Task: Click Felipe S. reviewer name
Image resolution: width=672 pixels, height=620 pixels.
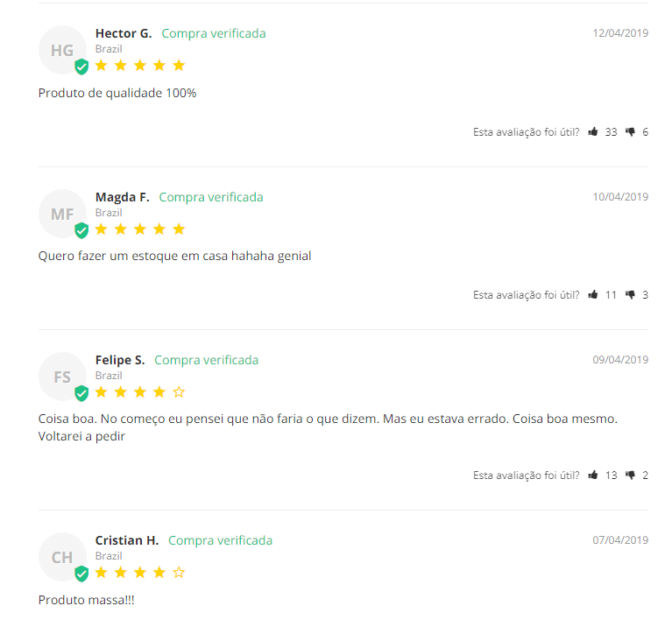Action: [120, 360]
